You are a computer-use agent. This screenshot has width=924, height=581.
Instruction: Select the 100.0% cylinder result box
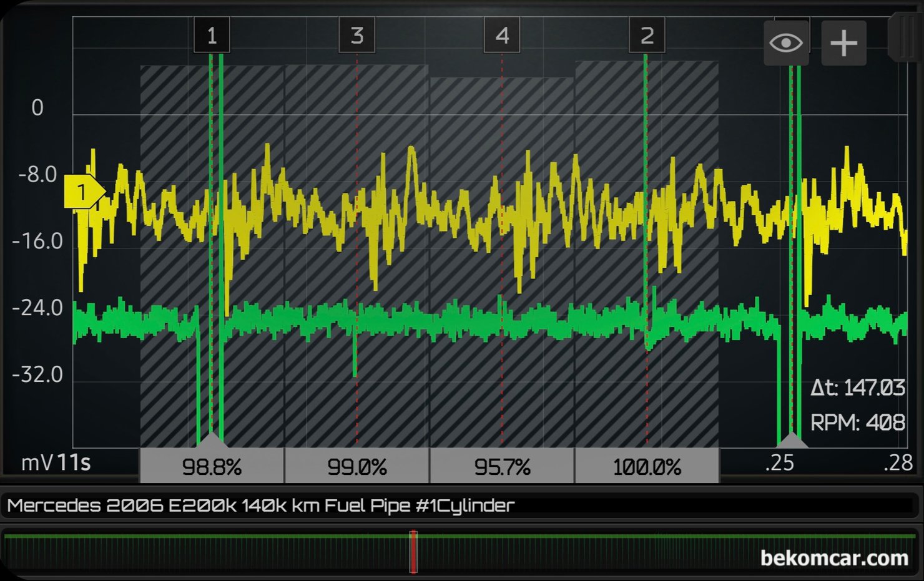click(647, 466)
